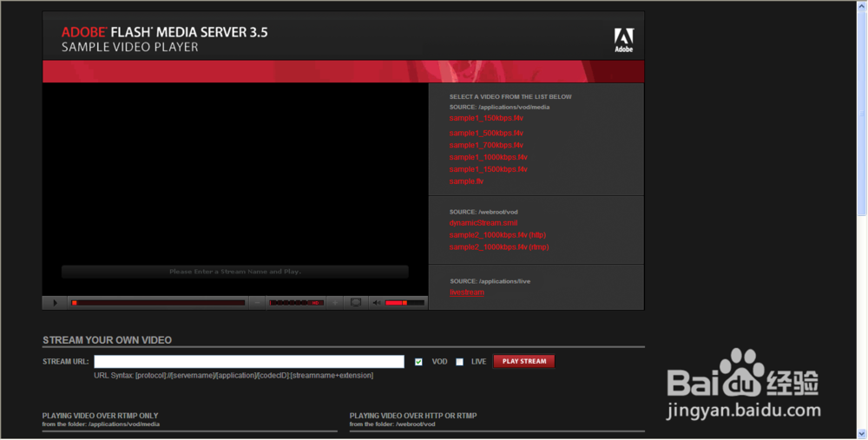This screenshot has height=440, width=868.
Task: Click 'SOURCE: /applications/live' label
Action: [490, 281]
